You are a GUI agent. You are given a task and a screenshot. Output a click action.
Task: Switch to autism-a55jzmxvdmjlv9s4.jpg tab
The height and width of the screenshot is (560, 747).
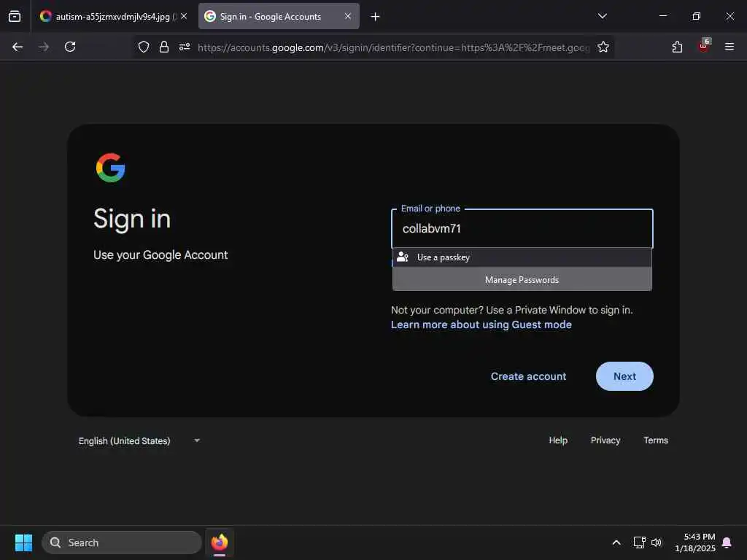pyautogui.click(x=112, y=17)
